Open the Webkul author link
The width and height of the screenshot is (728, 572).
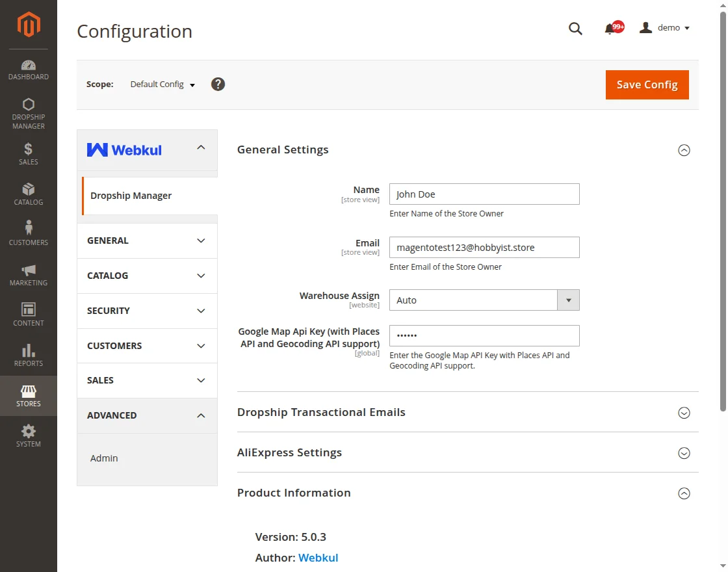[318, 558]
